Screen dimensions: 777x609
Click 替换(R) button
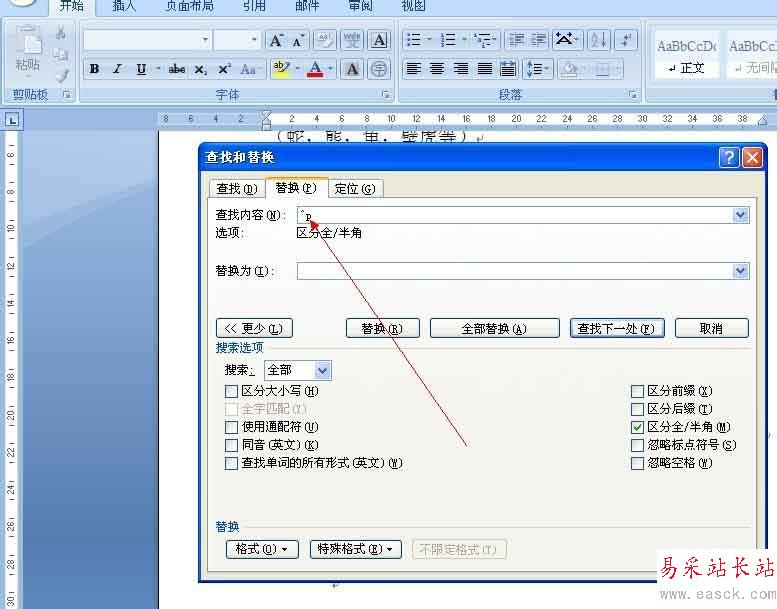click(x=383, y=328)
